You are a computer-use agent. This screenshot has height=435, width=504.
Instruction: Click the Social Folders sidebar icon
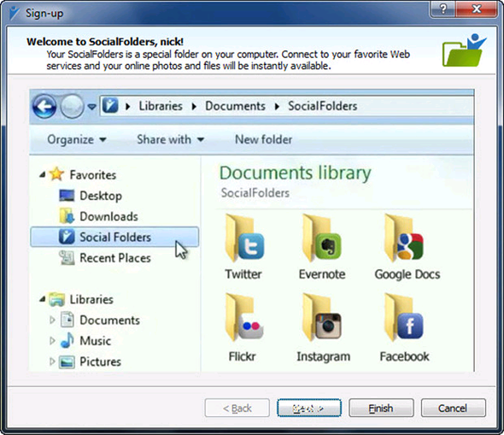coord(67,237)
